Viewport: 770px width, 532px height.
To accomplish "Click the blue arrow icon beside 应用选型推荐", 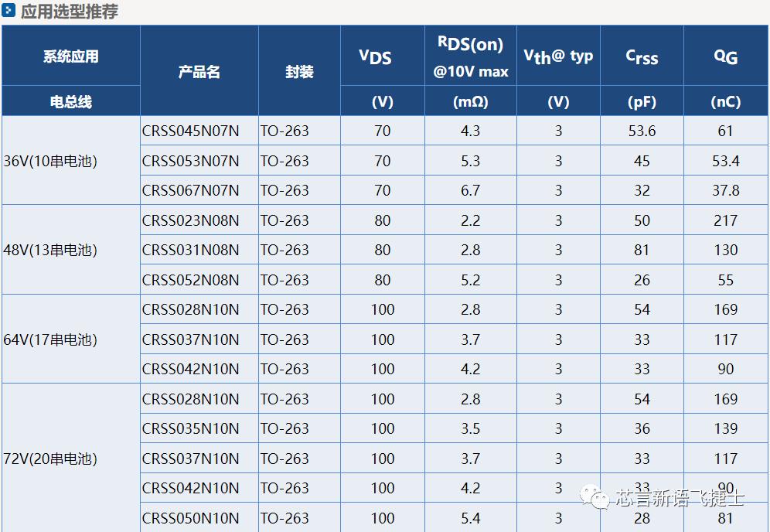I will coord(9,10).
